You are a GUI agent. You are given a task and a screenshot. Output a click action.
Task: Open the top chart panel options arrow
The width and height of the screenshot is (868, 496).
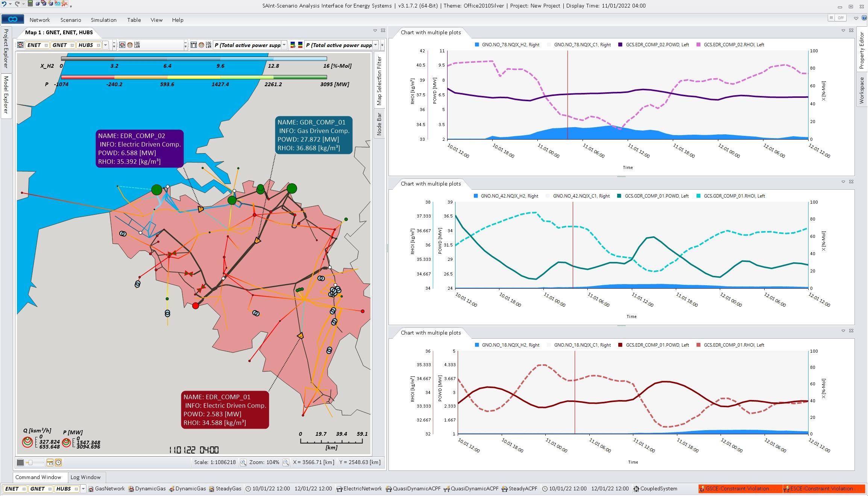(x=843, y=30)
